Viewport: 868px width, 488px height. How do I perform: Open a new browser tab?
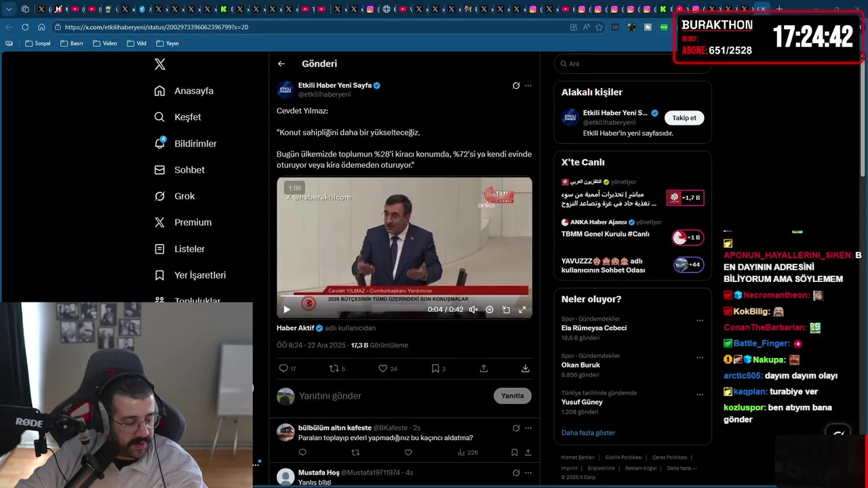779,9
